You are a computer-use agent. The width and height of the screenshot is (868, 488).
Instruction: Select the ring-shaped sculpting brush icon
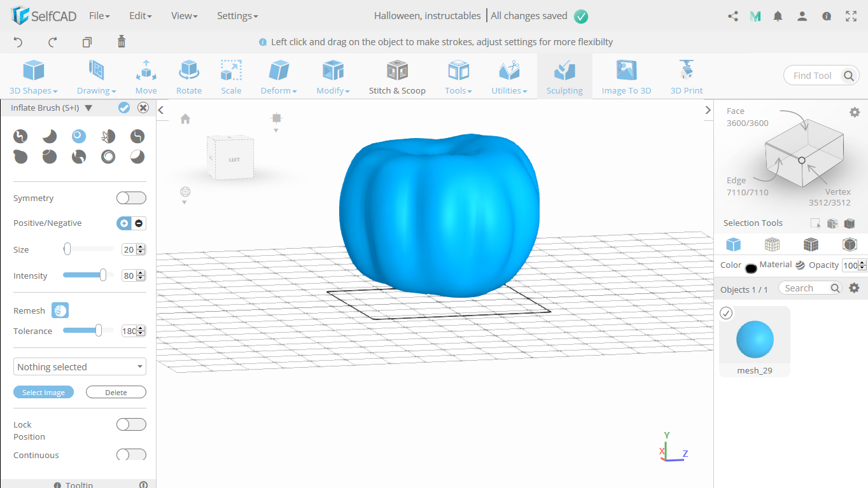click(108, 157)
